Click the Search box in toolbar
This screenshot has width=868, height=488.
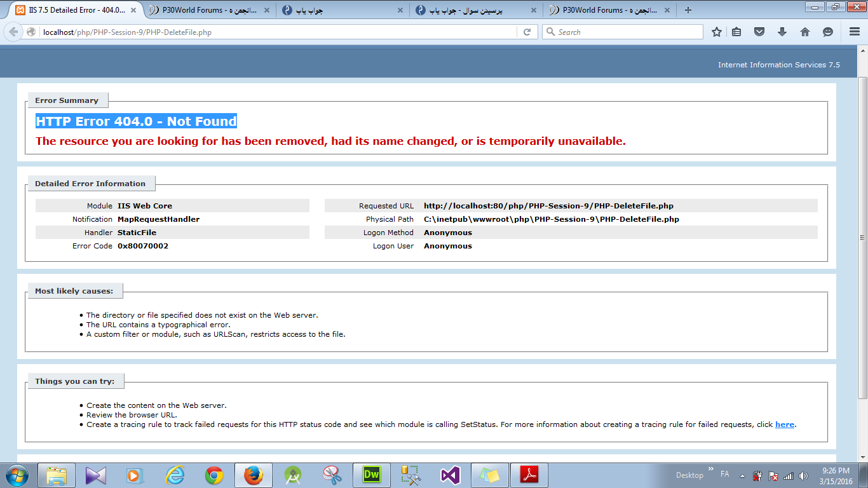[623, 32]
